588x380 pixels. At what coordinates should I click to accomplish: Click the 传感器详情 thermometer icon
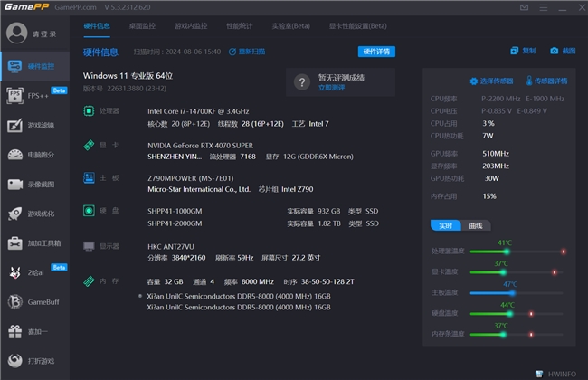(x=529, y=81)
